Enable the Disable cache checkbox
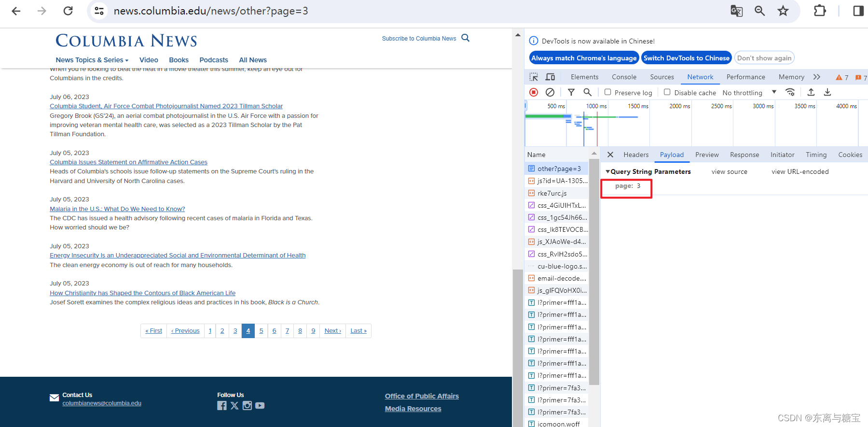This screenshot has height=427, width=868. [x=667, y=92]
